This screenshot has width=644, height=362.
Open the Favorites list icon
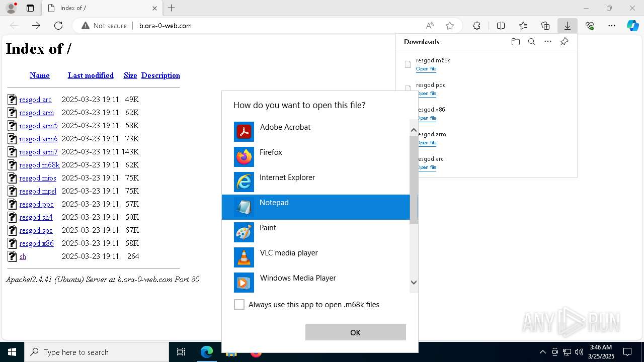point(523,26)
